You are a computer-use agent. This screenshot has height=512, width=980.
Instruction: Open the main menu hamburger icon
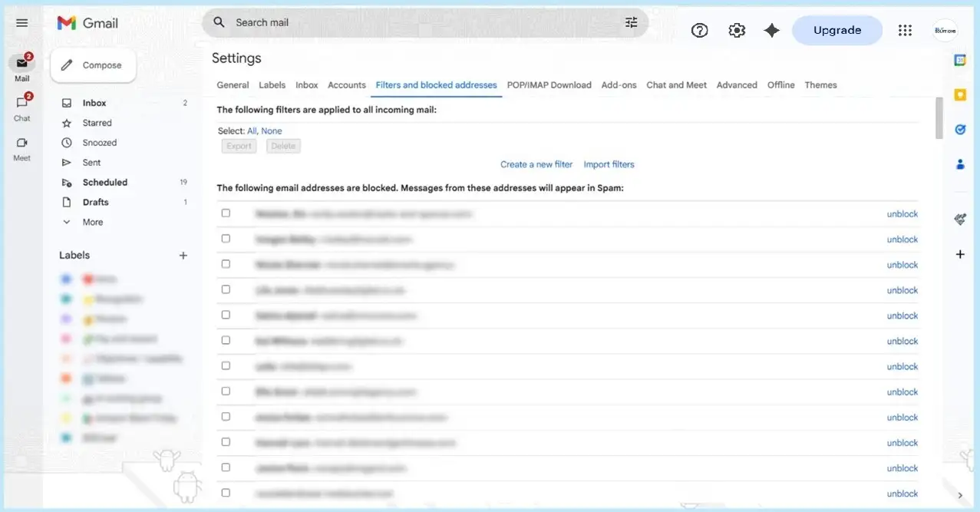coord(21,23)
